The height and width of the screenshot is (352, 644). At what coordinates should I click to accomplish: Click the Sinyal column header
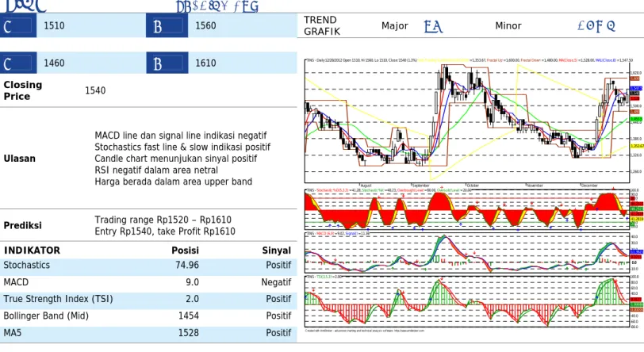click(277, 251)
